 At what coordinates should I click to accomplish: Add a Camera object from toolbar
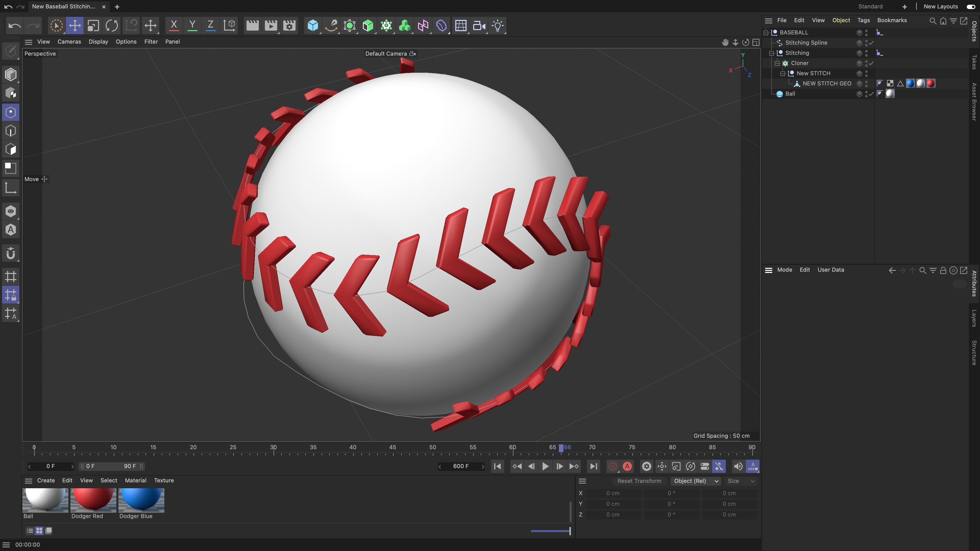[479, 26]
